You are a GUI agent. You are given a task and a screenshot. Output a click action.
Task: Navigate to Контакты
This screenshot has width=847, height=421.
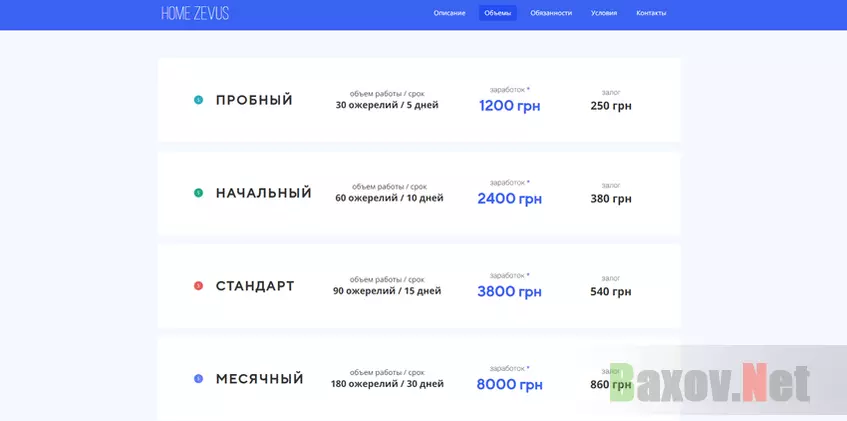[x=651, y=13]
